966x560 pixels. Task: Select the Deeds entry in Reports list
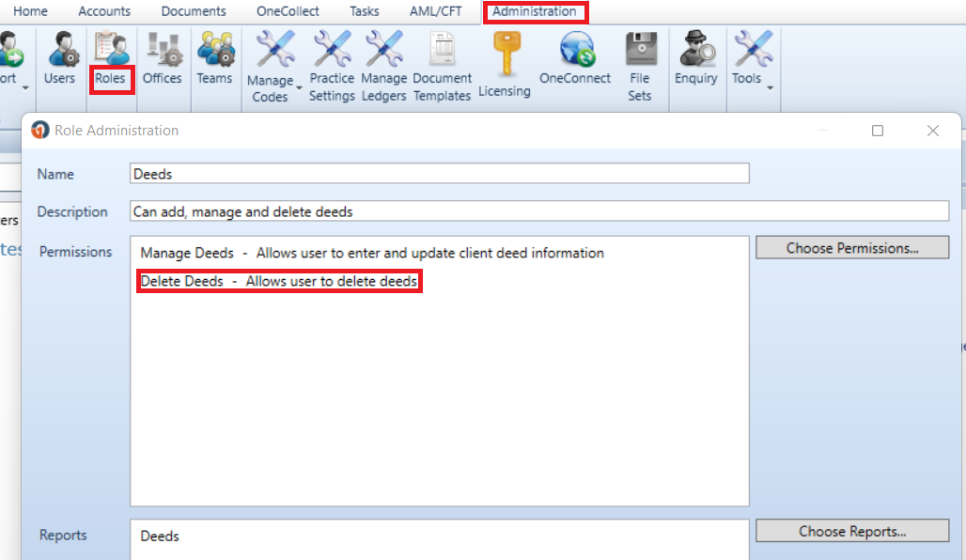pos(160,536)
